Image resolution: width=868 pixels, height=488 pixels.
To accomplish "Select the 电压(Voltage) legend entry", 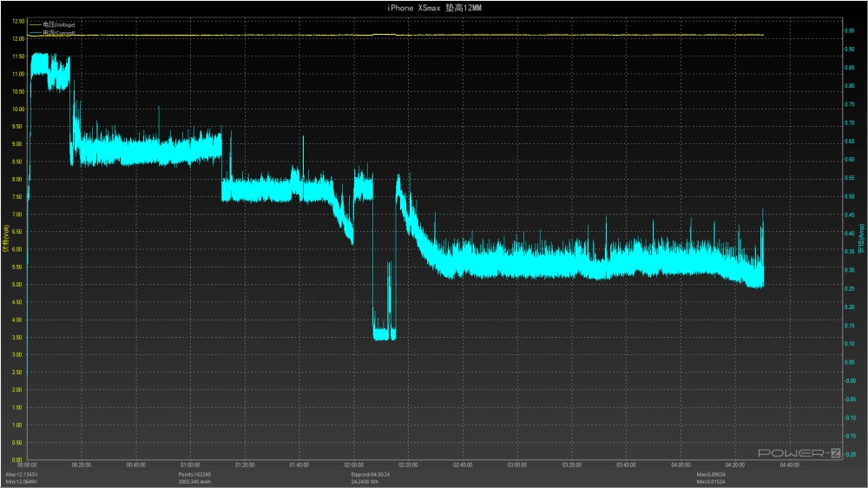I will coord(52,24).
